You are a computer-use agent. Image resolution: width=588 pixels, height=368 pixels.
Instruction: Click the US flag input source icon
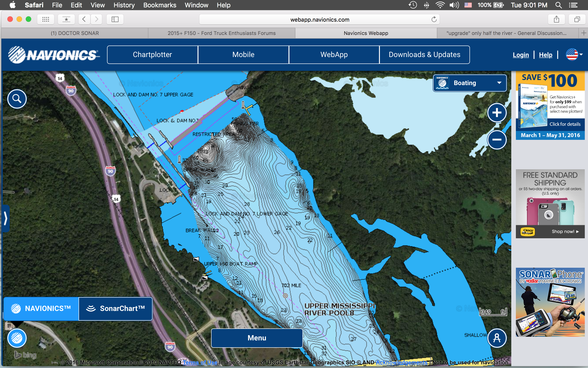[468, 5]
